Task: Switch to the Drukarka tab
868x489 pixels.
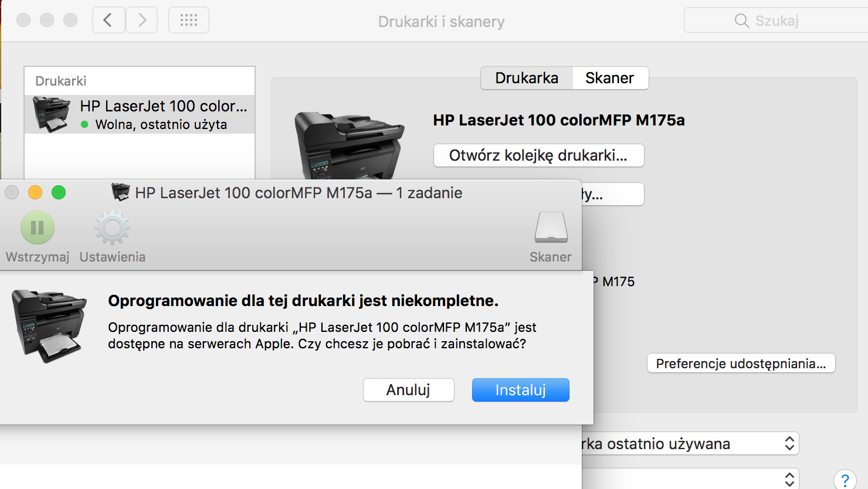Action: pyautogui.click(x=526, y=77)
